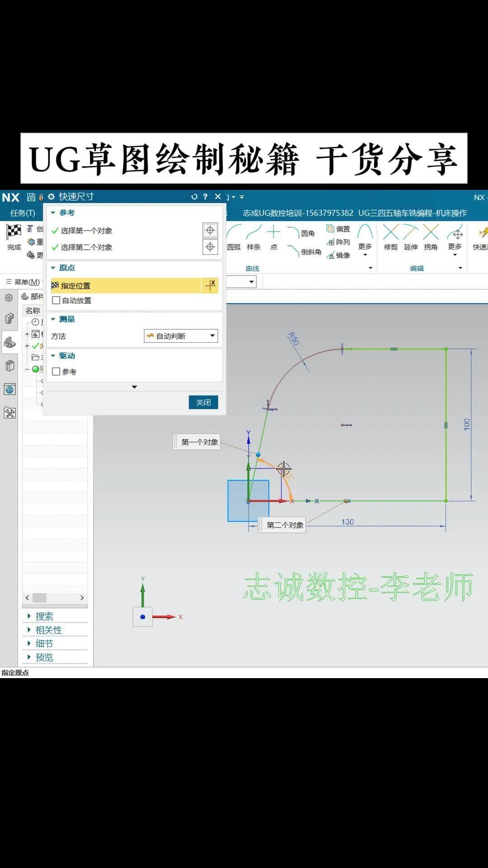Click the Mirror (镜像) curve tool
Image resolution: width=488 pixels, height=868 pixels.
pos(338,255)
